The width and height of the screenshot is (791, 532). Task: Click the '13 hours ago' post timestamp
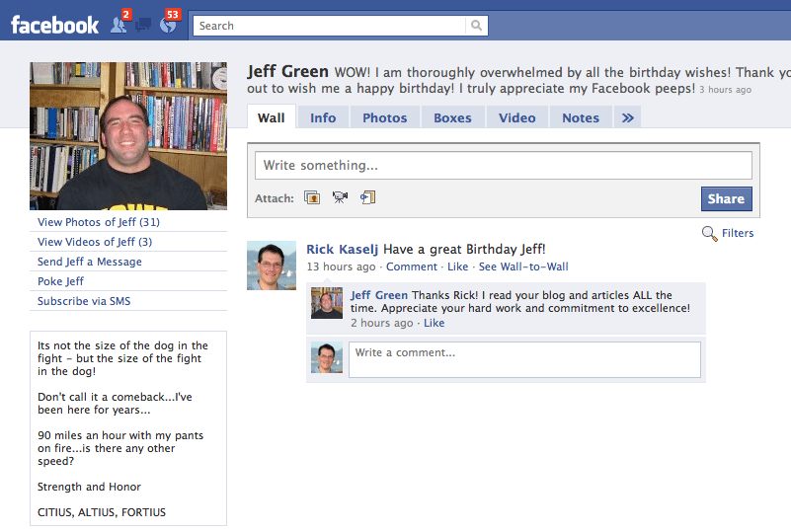(x=341, y=266)
